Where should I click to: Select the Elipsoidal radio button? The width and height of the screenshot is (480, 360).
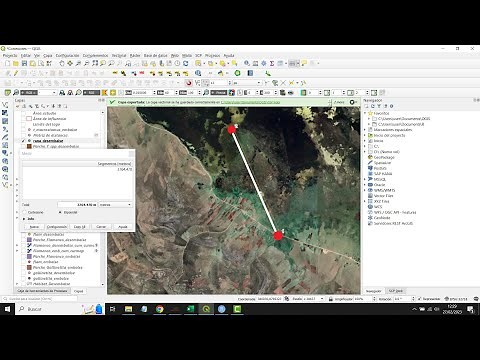(60, 212)
